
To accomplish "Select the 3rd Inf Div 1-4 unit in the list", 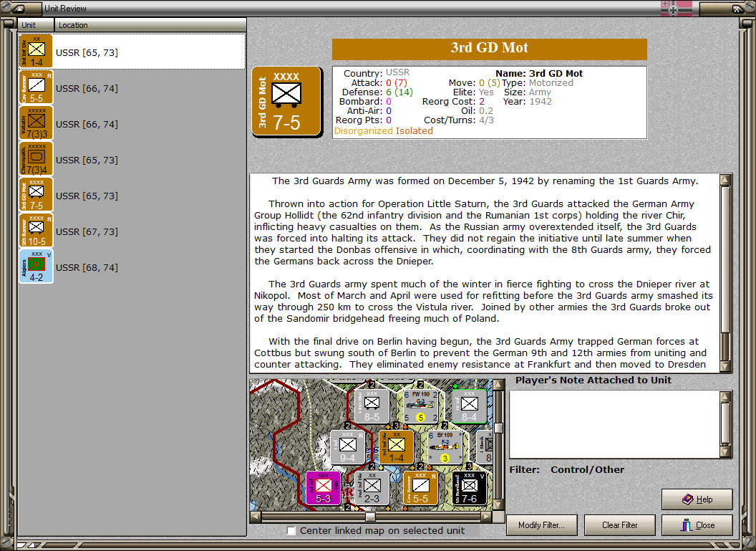I will point(132,51).
